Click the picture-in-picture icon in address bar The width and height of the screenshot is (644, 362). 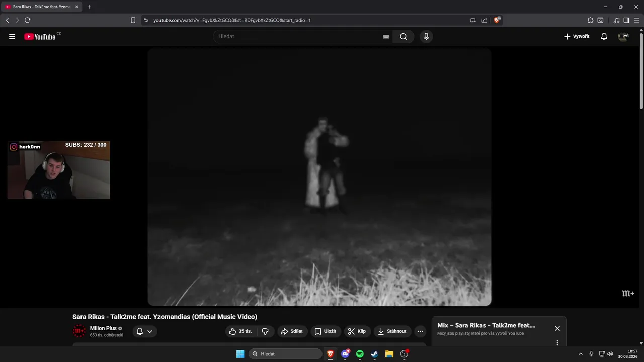(x=473, y=20)
